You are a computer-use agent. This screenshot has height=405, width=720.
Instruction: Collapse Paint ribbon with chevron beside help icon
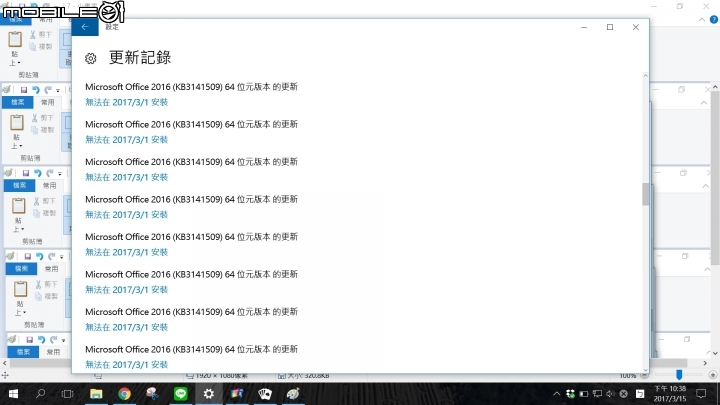702,20
